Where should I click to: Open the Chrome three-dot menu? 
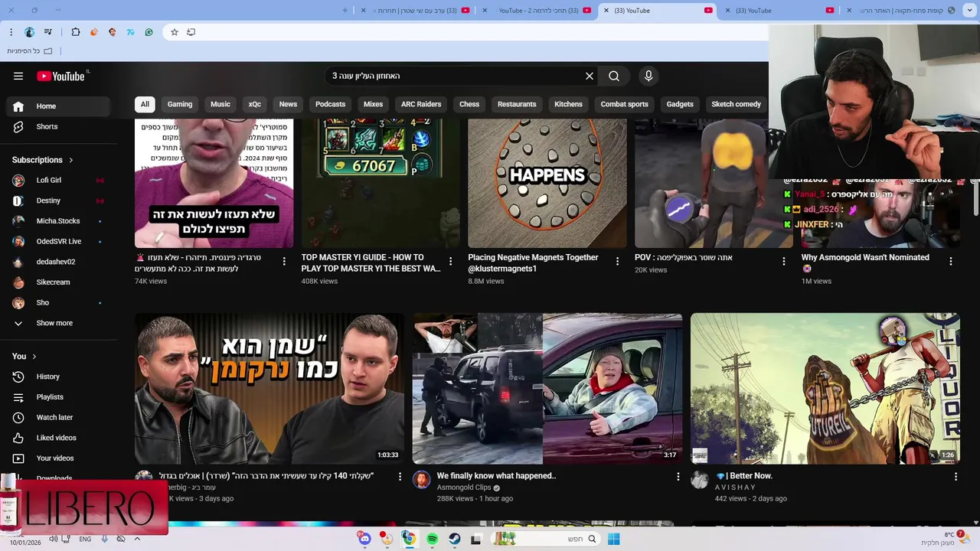coord(11,32)
